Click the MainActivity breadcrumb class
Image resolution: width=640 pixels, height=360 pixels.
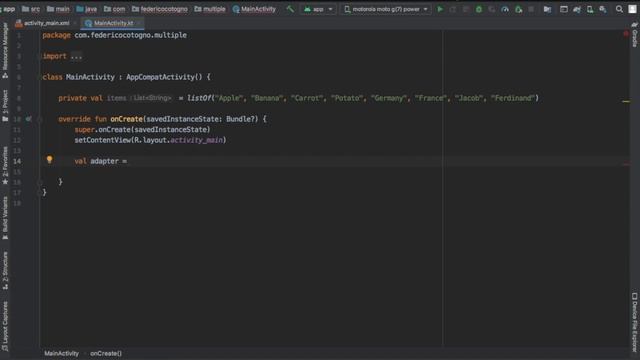254,9
